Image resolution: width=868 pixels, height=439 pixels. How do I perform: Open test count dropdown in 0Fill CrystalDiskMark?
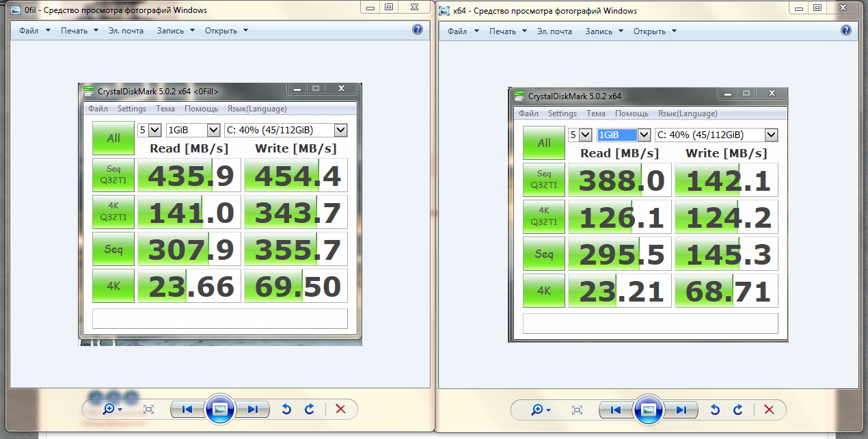[x=150, y=130]
